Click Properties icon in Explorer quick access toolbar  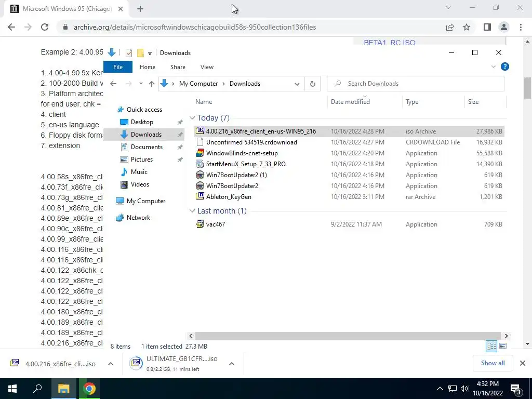tap(129, 53)
